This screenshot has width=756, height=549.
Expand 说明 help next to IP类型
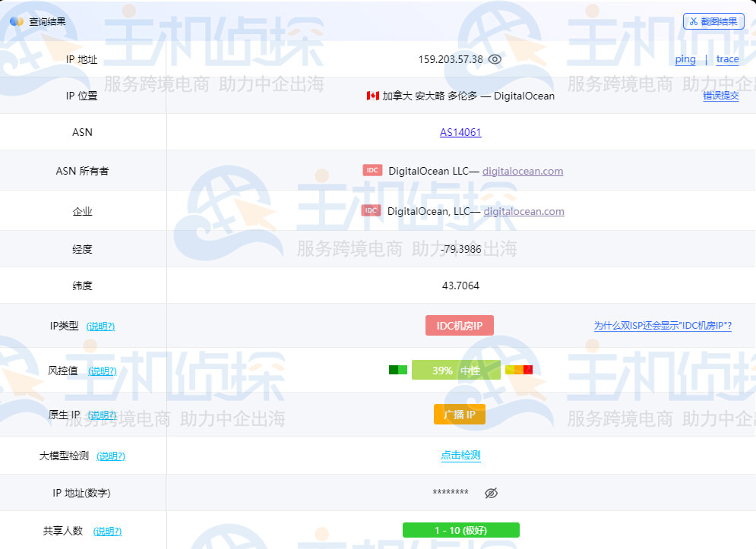(100, 326)
